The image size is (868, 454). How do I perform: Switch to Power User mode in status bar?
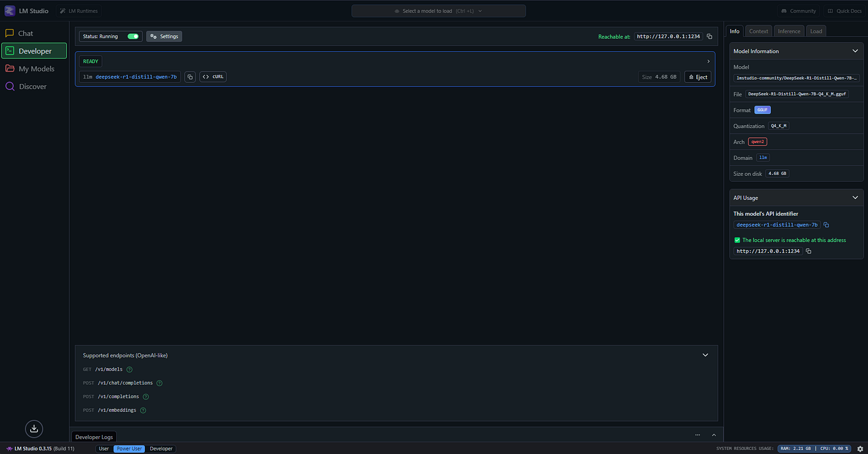[129, 448]
